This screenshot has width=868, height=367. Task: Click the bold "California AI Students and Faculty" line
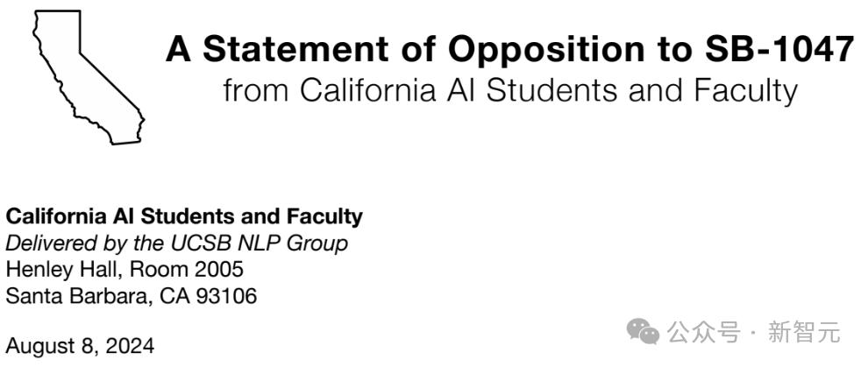point(184,216)
